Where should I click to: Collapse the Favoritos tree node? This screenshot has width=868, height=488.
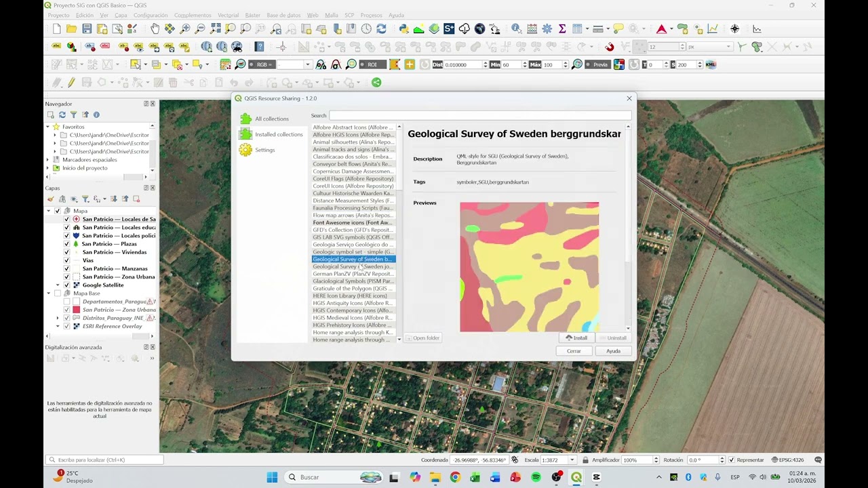coord(48,127)
